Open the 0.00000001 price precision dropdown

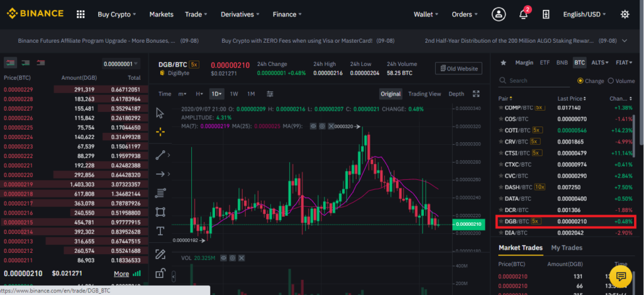tap(121, 64)
